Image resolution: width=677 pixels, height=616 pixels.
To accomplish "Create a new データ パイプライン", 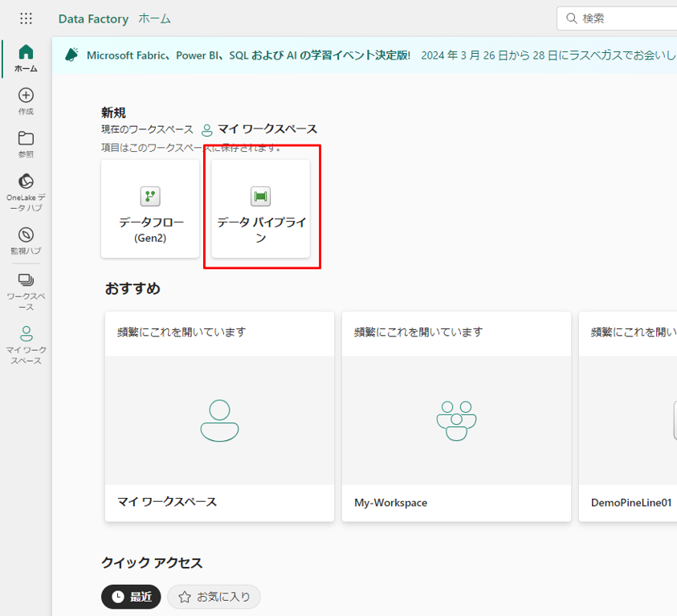I will 260,209.
